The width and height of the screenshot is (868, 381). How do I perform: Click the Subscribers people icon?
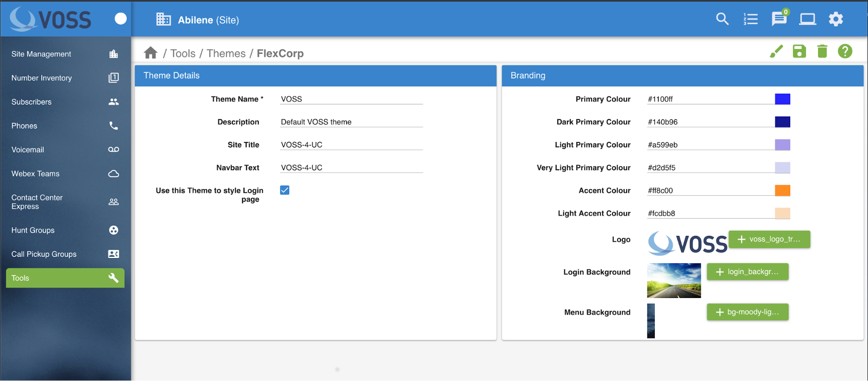click(x=114, y=102)
